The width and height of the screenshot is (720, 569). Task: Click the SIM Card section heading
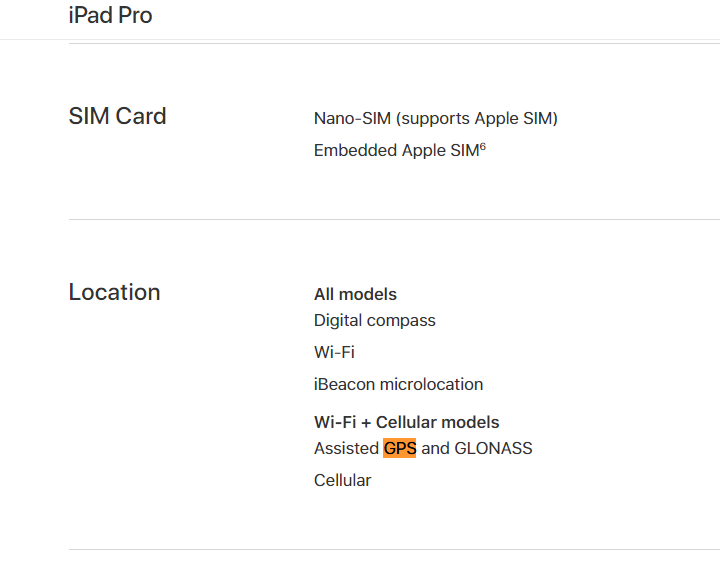click(x=117, y=116)
